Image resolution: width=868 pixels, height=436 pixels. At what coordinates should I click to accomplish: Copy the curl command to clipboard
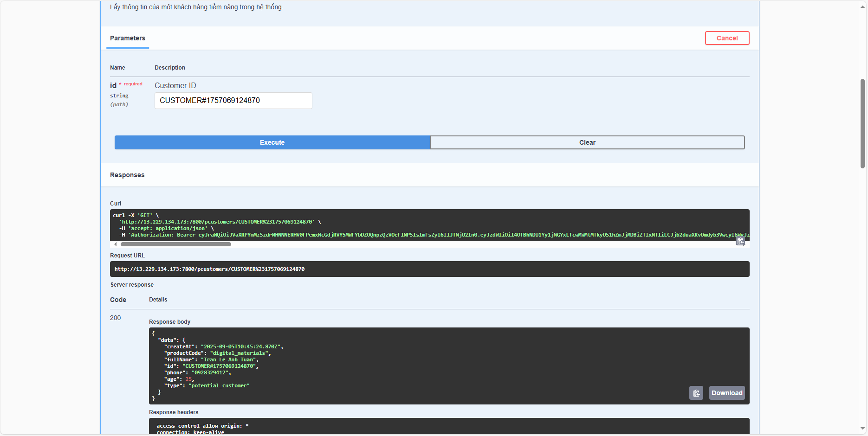coord(740,241)
